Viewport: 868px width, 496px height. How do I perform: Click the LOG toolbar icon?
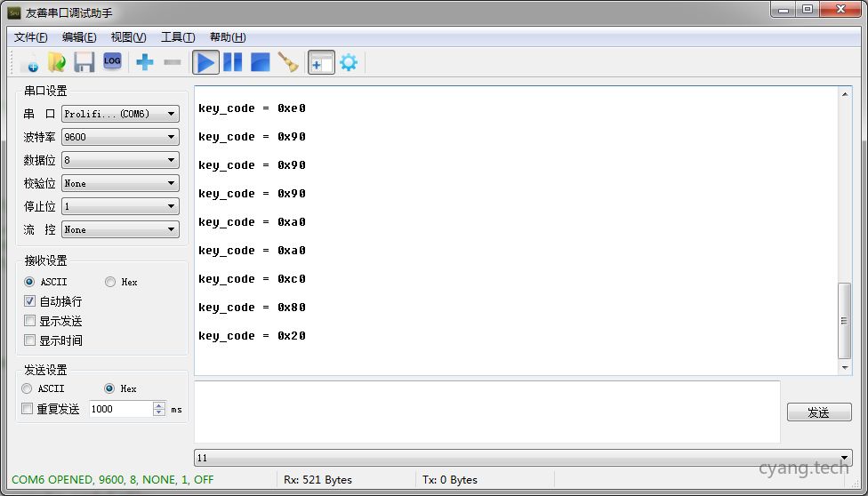[112, 61]
